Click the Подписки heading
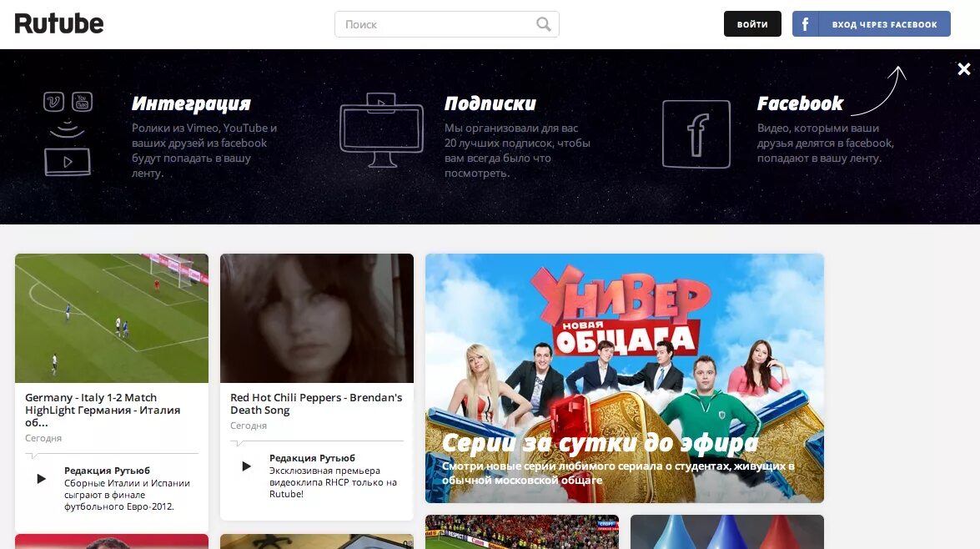 (x=490, y=103)
